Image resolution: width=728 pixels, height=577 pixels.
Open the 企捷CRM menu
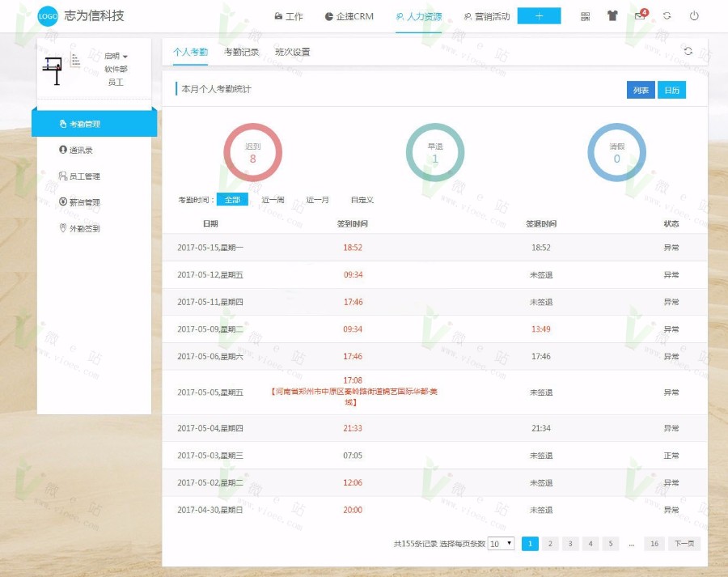pos(349,16)
